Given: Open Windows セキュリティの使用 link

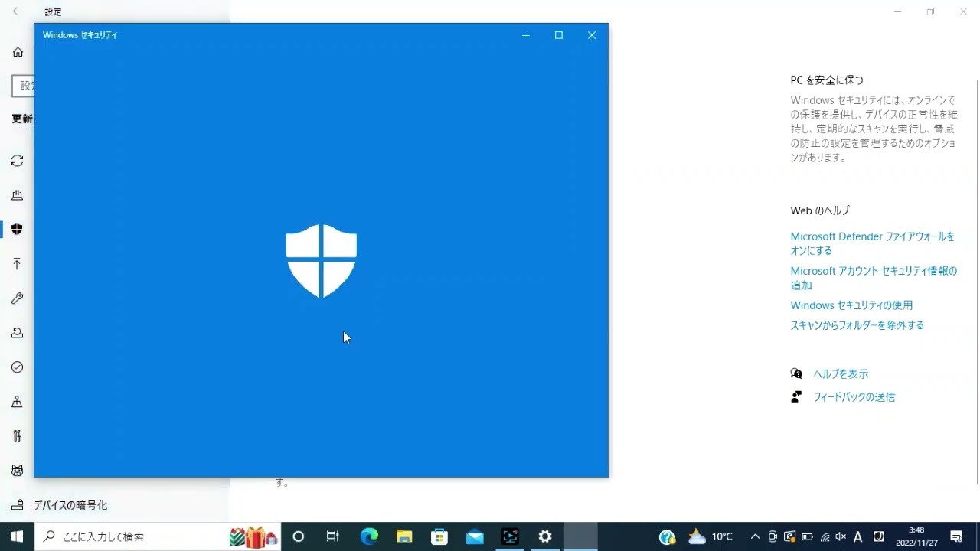Looking at the screenshot, I should coord(851,305).
